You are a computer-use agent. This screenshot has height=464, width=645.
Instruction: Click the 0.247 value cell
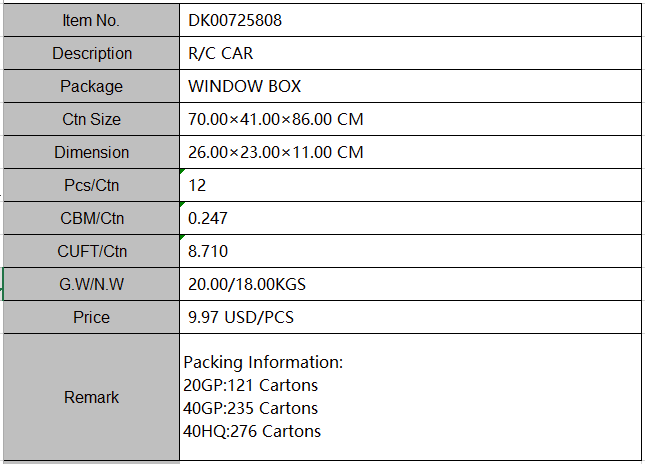pyautogui.click(x=409, y=218)
